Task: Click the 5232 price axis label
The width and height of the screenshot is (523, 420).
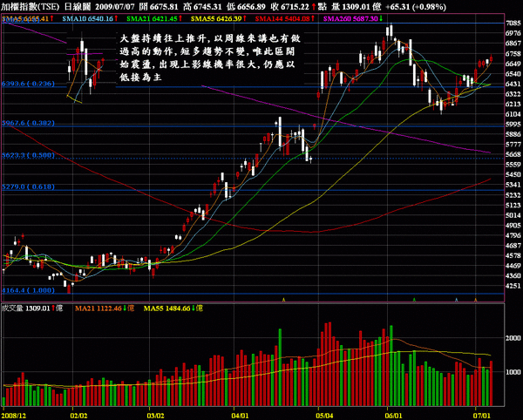Action: (x=513, y=195)
